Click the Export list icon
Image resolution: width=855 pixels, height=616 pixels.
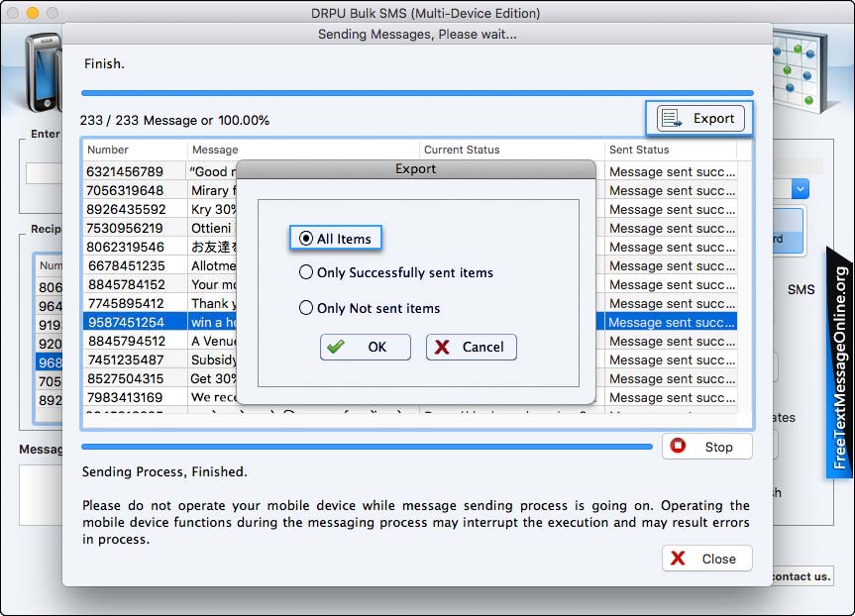671,118
